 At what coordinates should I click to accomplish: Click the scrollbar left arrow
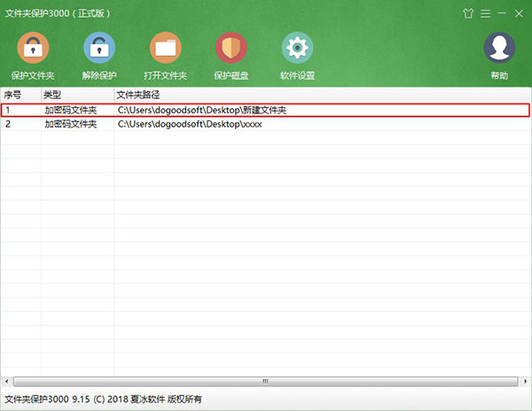tap(5, 381)
